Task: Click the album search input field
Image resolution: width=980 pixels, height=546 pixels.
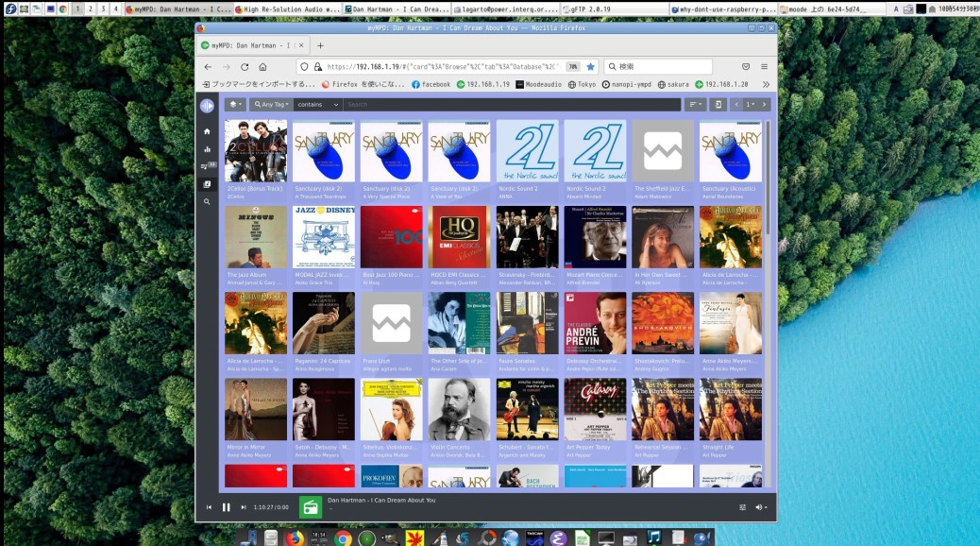Action: (510, 105)
